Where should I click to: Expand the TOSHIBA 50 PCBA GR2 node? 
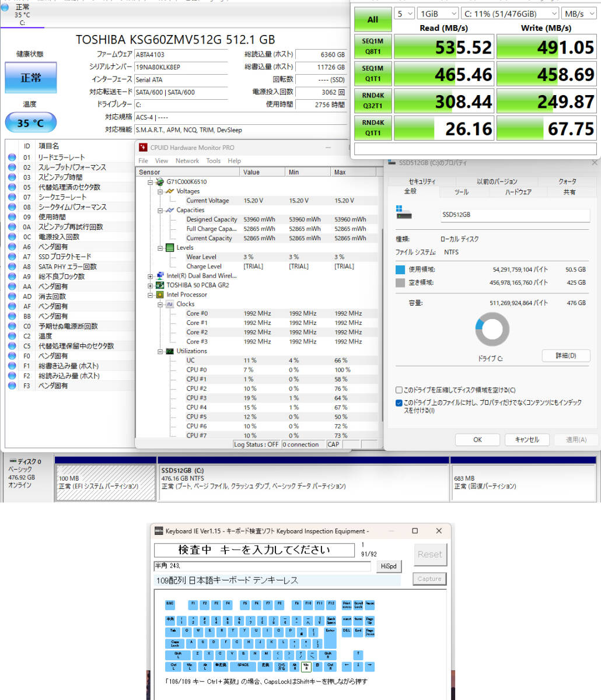tap(150, 285)
